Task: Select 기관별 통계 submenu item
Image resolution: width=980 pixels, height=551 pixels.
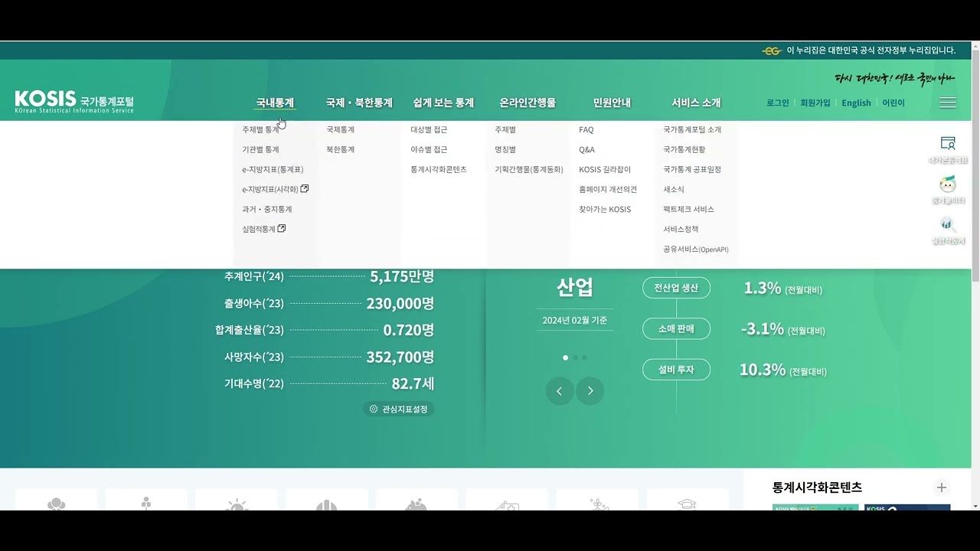Action: point(261,149)
